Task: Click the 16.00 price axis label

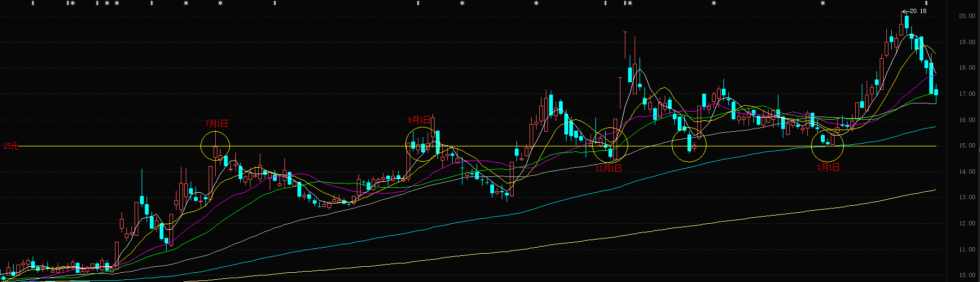Action: (x=967, y=120)
